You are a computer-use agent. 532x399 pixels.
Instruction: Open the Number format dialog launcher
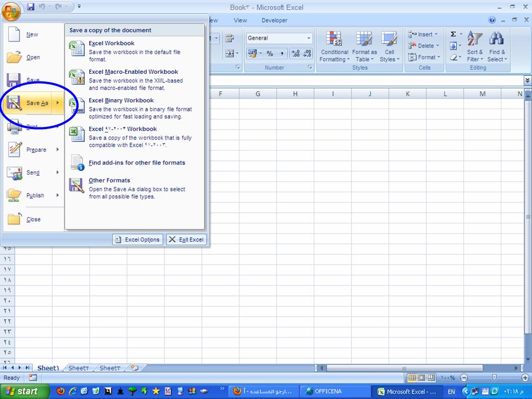(310, 67)
